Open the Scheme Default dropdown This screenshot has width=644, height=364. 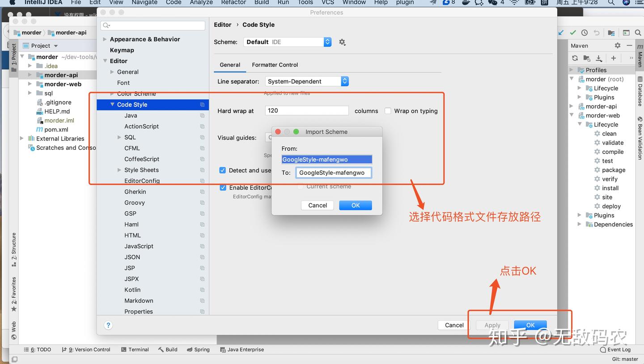(x=288, y=42)
